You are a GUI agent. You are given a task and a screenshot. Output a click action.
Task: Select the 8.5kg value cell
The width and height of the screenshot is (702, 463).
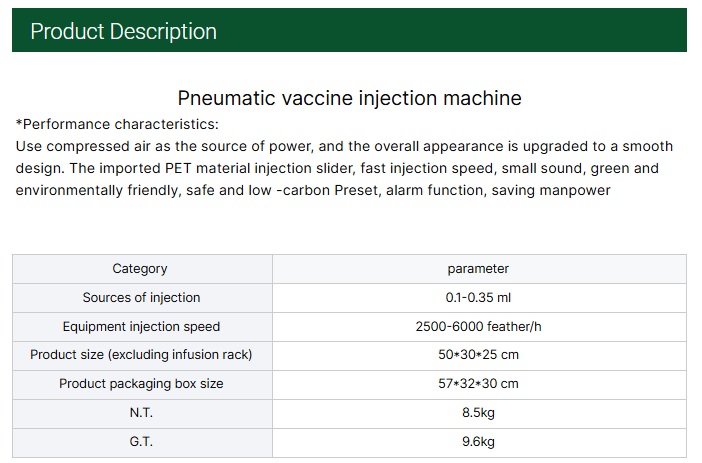click(478, 413)
